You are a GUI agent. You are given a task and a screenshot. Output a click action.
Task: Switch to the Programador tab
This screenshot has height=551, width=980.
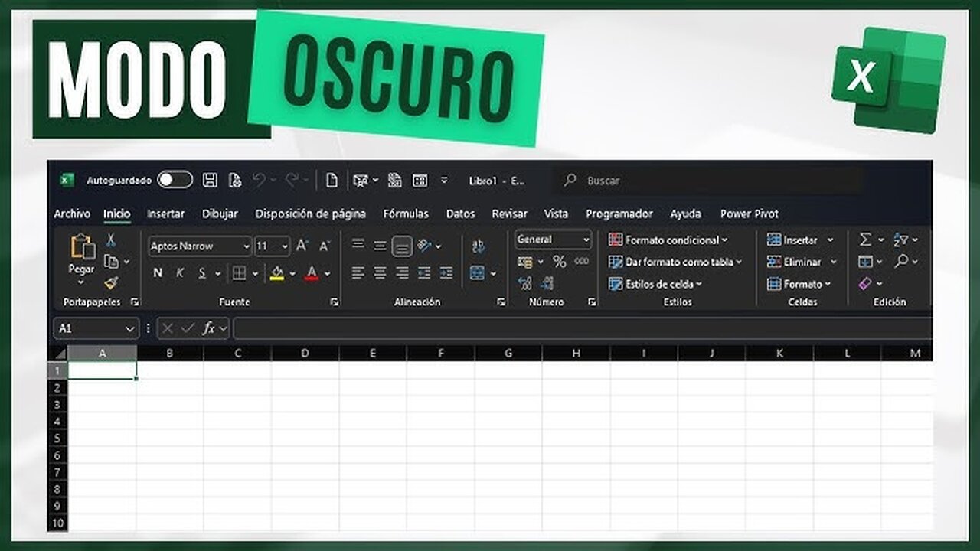point(619,214)
